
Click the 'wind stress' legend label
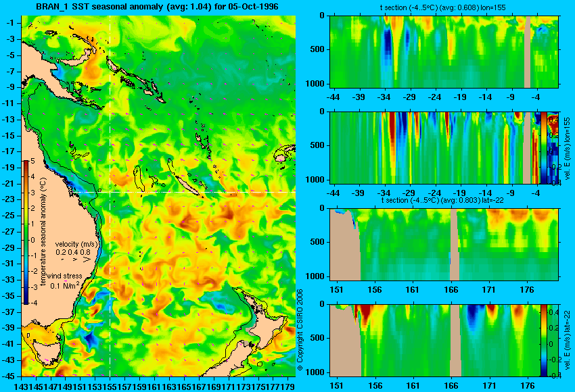64,276
